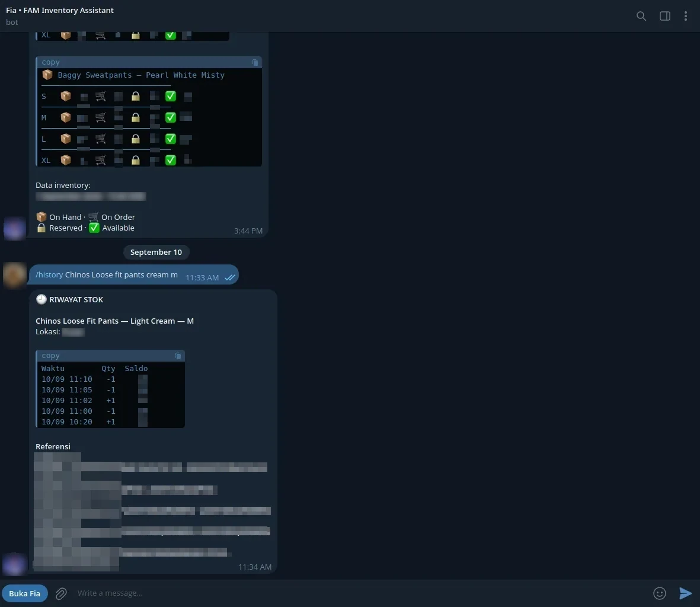Open the three-dot chat menu
700x607 pixels.
click(686, 16)
